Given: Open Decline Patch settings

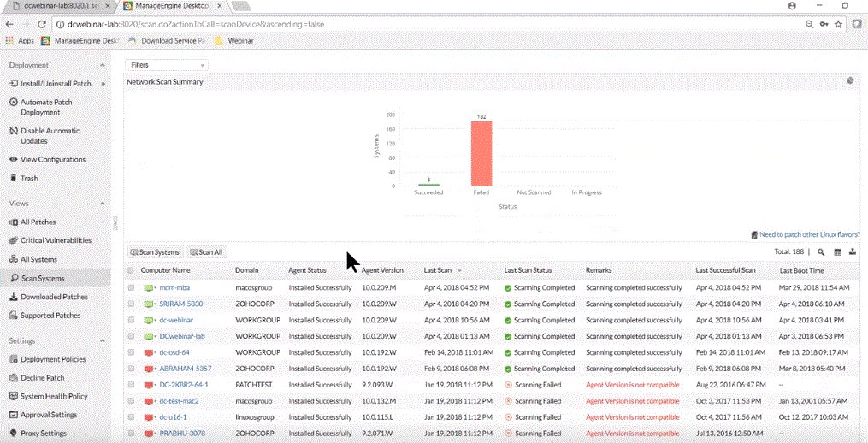Looking at the screenshot, I should coord(37,378).
